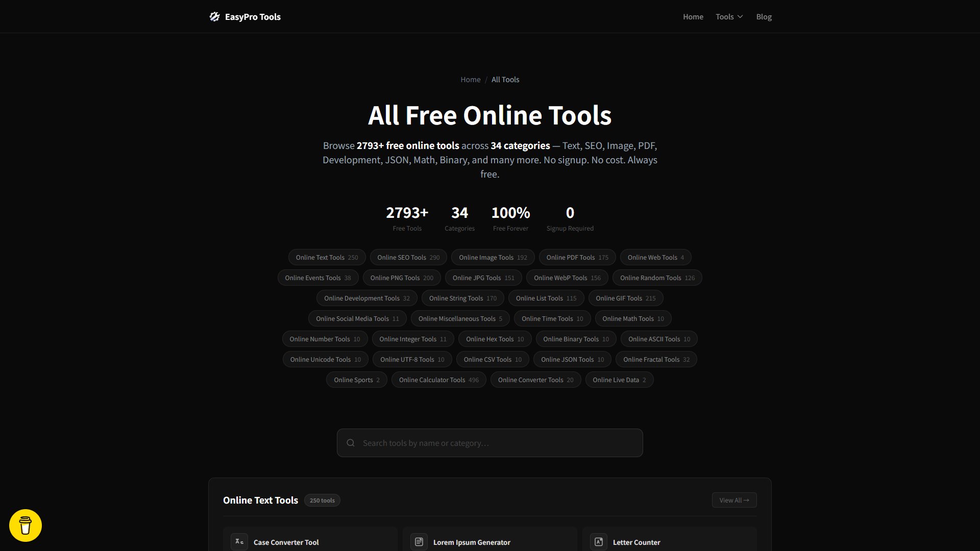This screenshot has height=551, width=980.
Task: Select the Online ASCII Tools chip
Action: coord(659,339)
